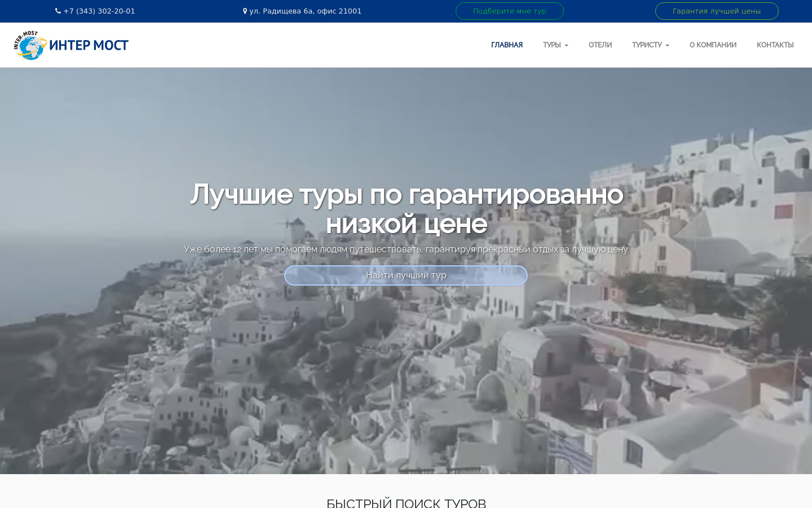This screenshot has height=508, width=812.
Task: Click the map marker address icon
Action: [x=245, y=11]
